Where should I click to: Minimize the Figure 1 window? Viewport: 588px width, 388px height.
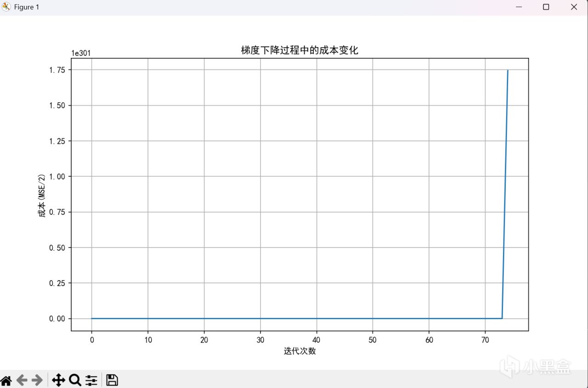tap(519, 7)
